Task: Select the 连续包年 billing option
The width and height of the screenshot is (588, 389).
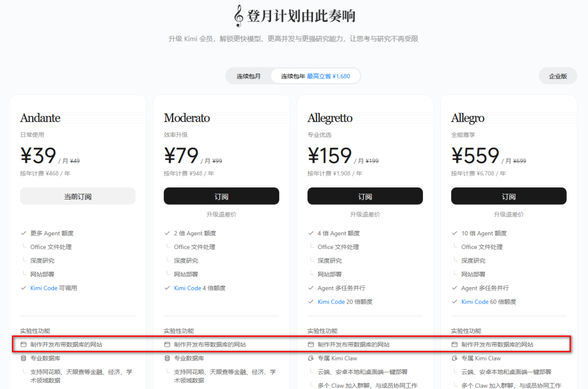Action: tap(315, 76)
